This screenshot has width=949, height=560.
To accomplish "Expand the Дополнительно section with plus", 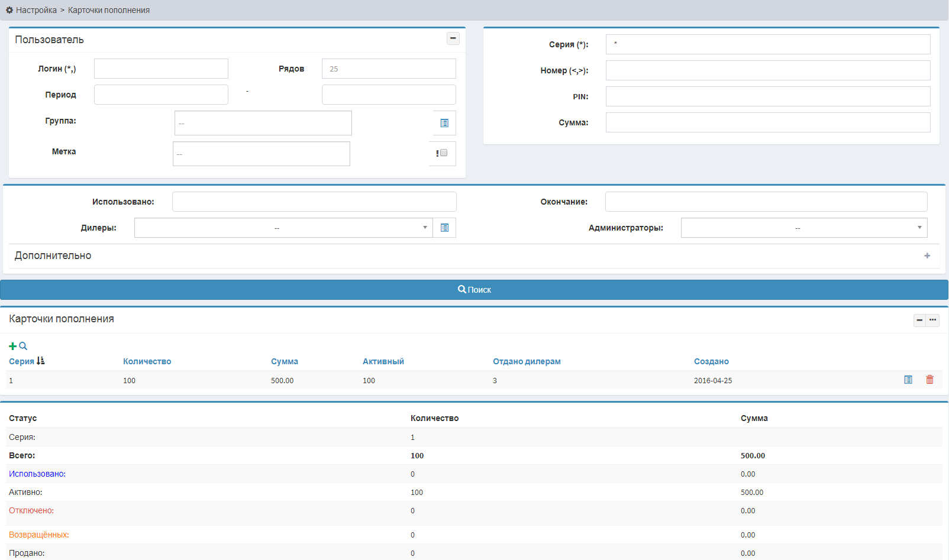I will (x=927, y=255).
